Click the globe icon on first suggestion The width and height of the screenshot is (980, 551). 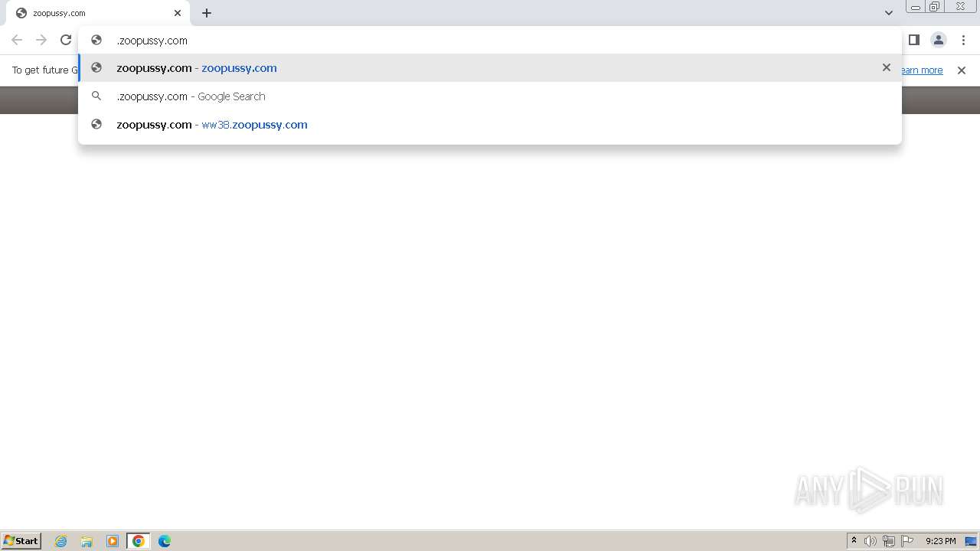(96, 68)
